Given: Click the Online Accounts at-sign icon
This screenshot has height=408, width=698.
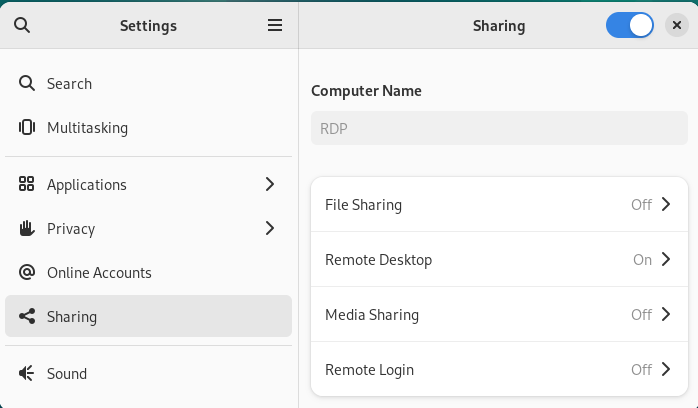Looking at the screenshot, I should [x=27, y=272].
